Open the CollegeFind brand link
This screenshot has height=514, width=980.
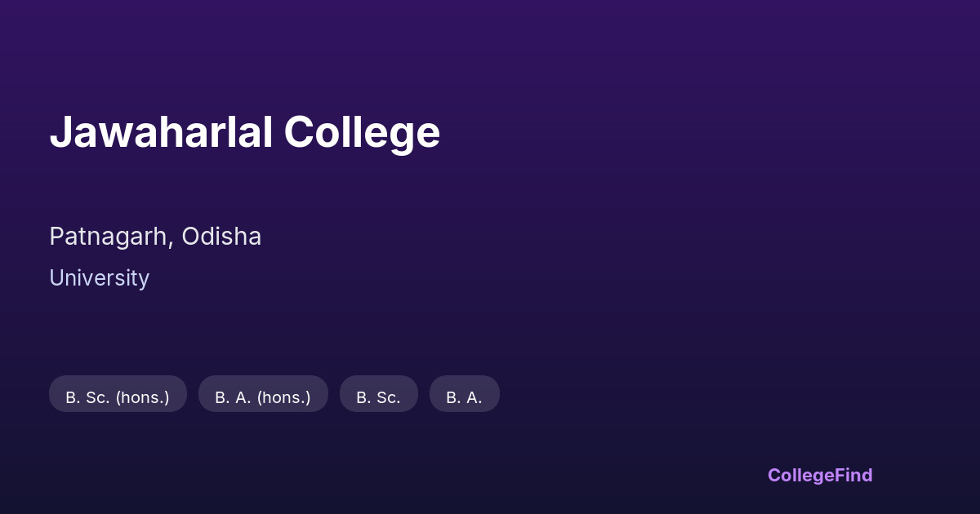(819, 475)
